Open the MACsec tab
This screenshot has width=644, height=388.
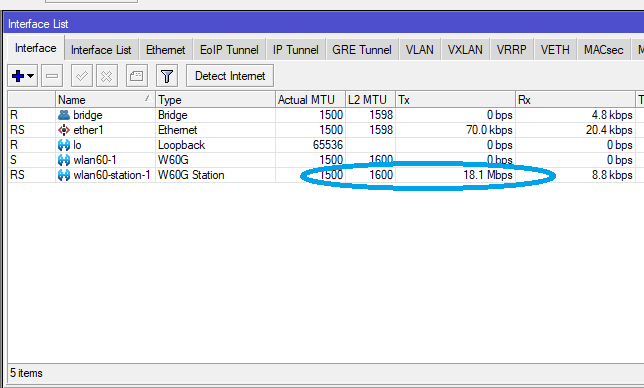(603, 50)
